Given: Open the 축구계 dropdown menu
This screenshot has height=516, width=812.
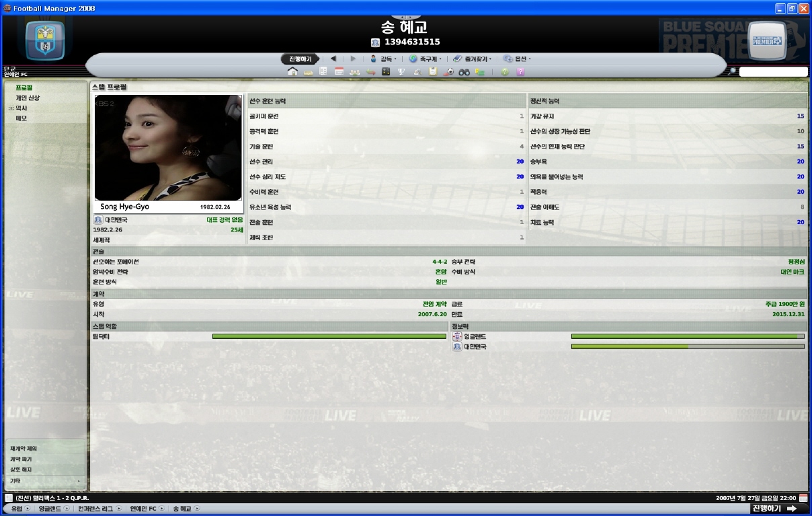Looking at the screenshot, I should click(428, 59).
